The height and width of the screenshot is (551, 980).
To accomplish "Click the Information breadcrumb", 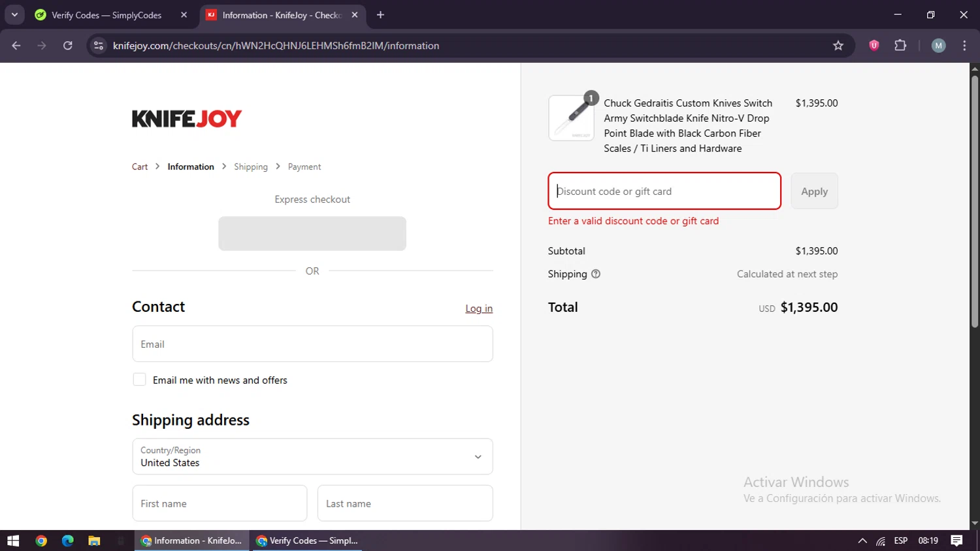I will (191, 167).
